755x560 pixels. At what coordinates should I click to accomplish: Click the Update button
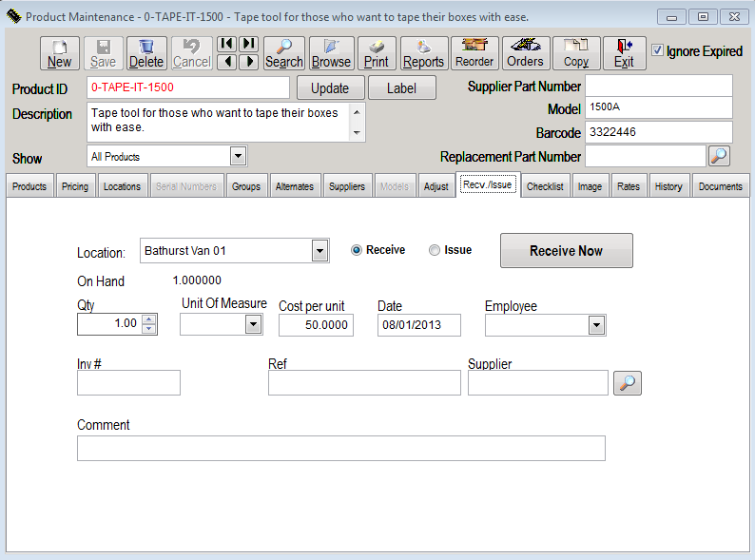tap(330, 88)
